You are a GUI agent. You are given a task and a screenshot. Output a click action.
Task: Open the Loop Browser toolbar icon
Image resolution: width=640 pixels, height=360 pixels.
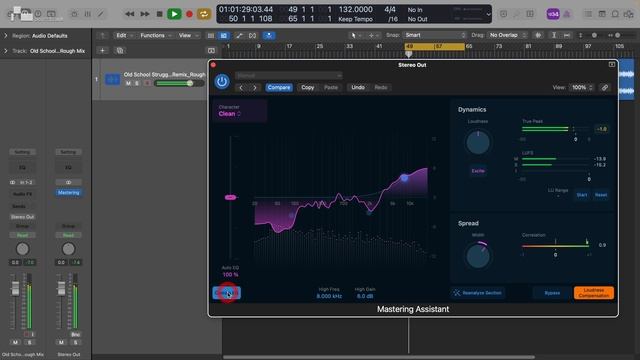tap(615, 14)
